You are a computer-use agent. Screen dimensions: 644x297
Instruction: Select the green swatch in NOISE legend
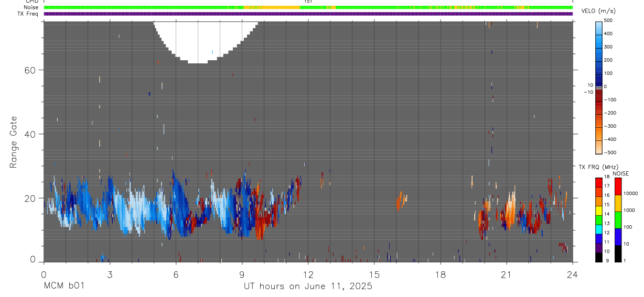point(618,220)
